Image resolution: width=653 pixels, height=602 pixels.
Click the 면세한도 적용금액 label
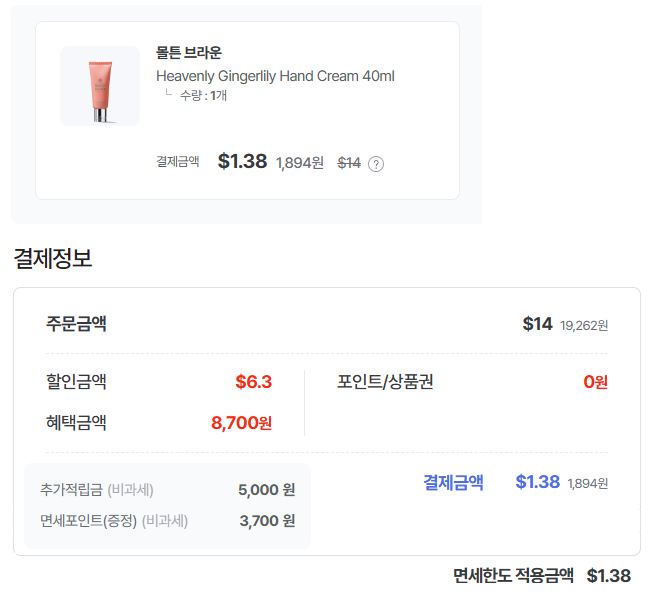coord(513,575)
